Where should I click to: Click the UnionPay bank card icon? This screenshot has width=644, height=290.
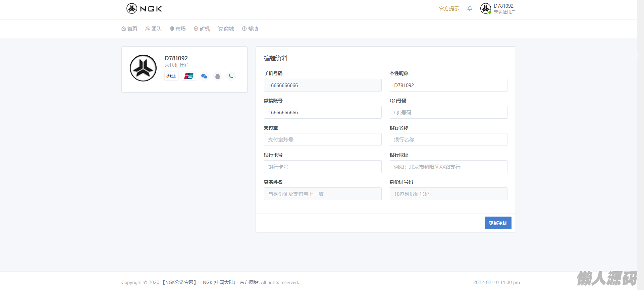coord(189,76)
